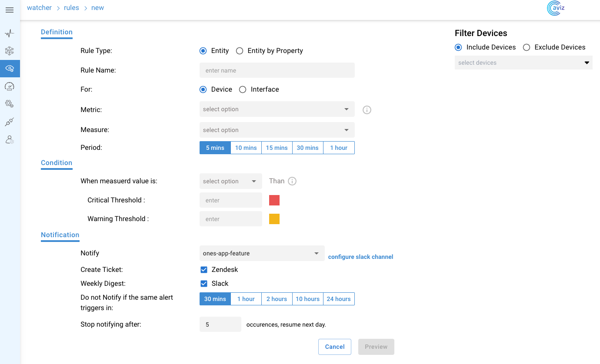This screenshot has height=364, width=600.
Task: Open the plug integrations sidebar icon
Action: pos(10,122)
